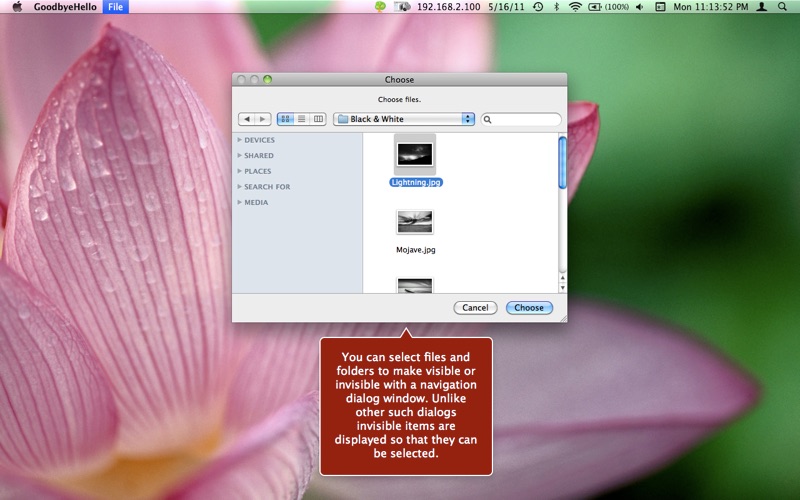Click the search field in Choose dialog

[x=521, y=119]
